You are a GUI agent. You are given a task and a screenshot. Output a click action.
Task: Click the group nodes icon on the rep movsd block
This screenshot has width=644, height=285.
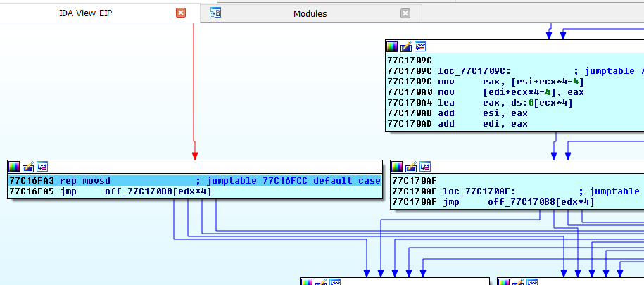tap(42, 167)
